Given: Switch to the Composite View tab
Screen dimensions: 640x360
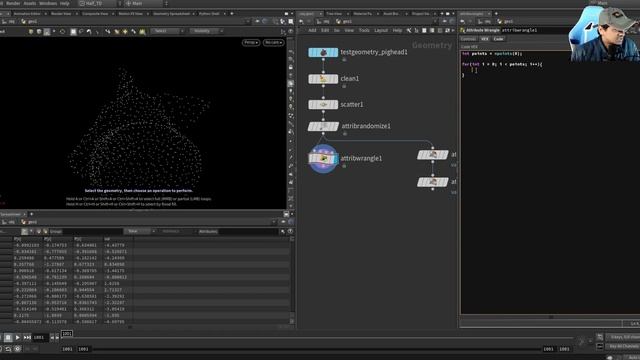Looking at the screenshot, I should [95, 13].
